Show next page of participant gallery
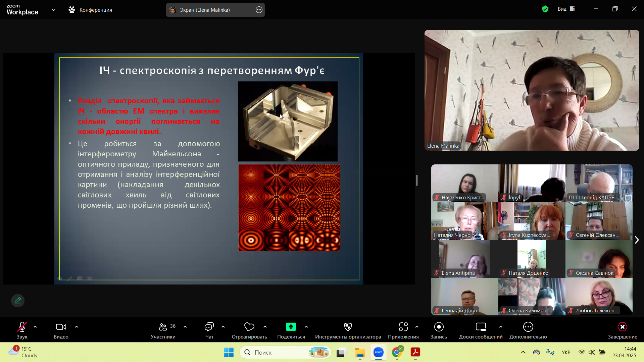The width and height of the screenshot is (644, 362). coord(637,240)
